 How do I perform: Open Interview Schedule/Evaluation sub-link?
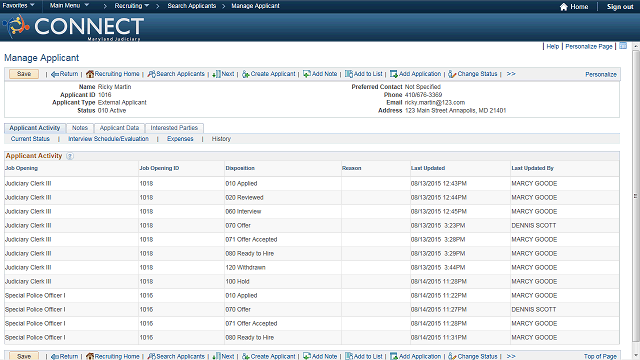[109, 139]
